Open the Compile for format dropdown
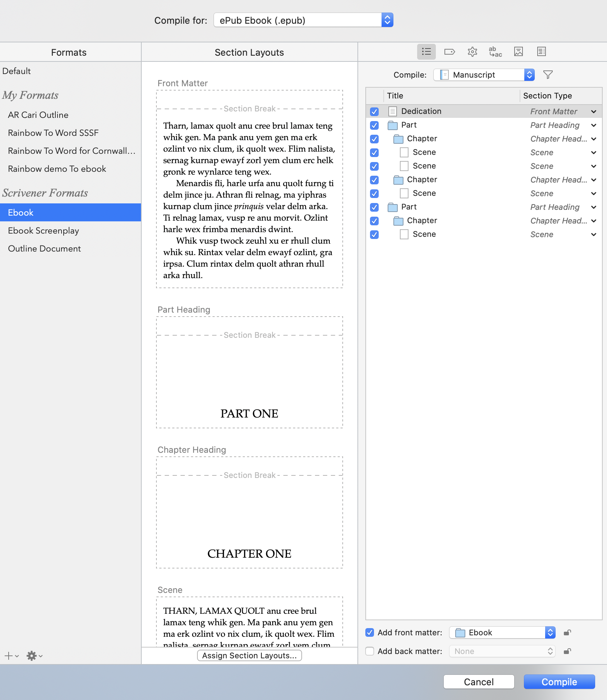This screenshot has width=607, height=700. (x=303, y=20)
